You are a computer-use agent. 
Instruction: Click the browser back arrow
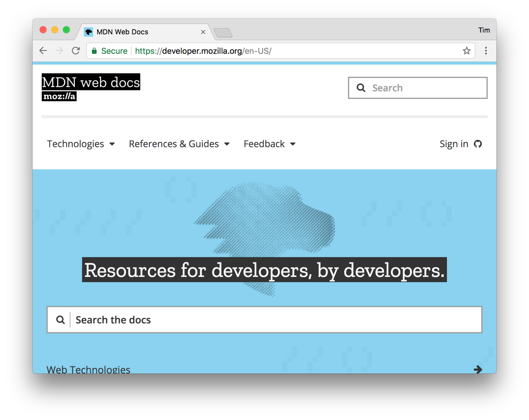(43, 51)
